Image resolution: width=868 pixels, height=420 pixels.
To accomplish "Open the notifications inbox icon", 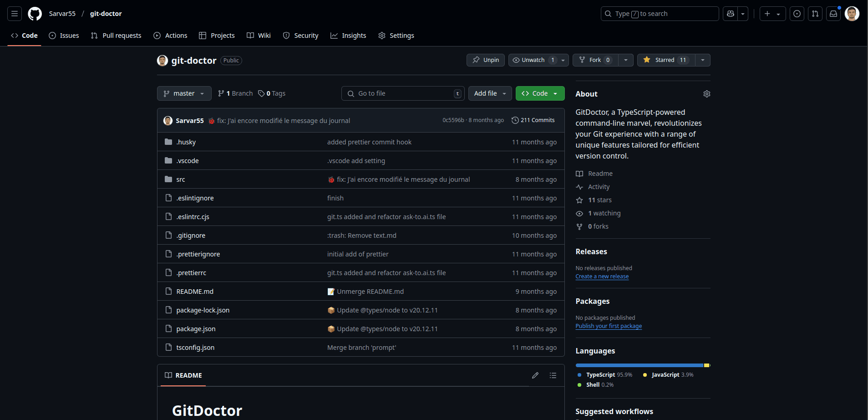I will 833,14.
